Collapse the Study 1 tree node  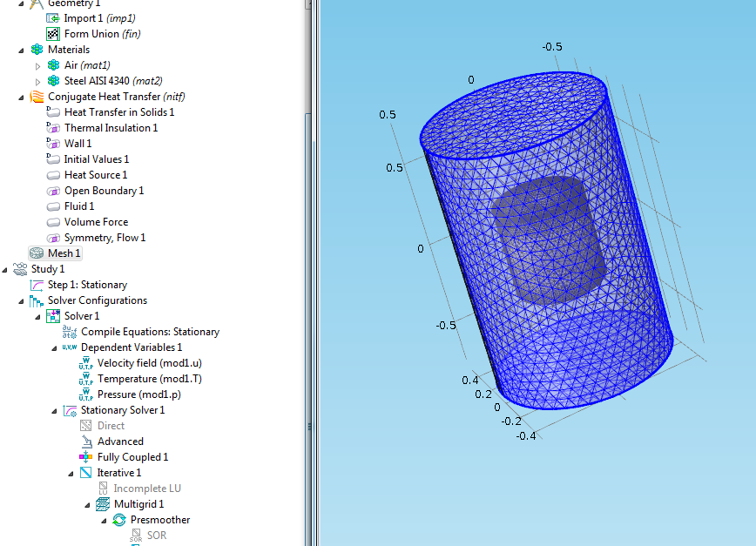[6, 269]
